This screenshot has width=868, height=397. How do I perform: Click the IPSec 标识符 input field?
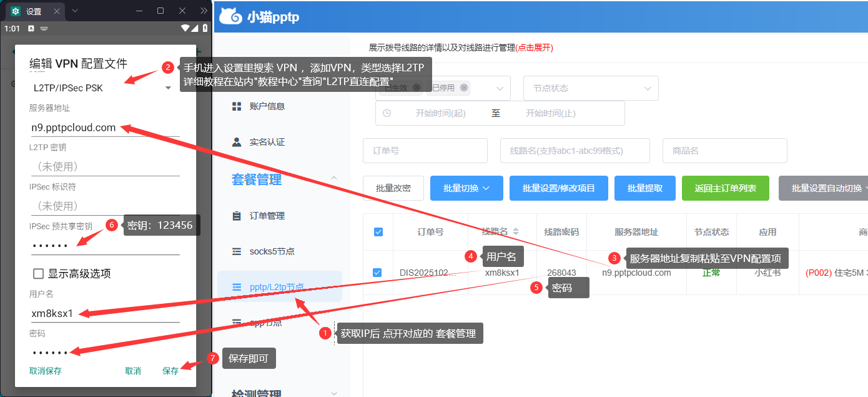click(104, 206)
